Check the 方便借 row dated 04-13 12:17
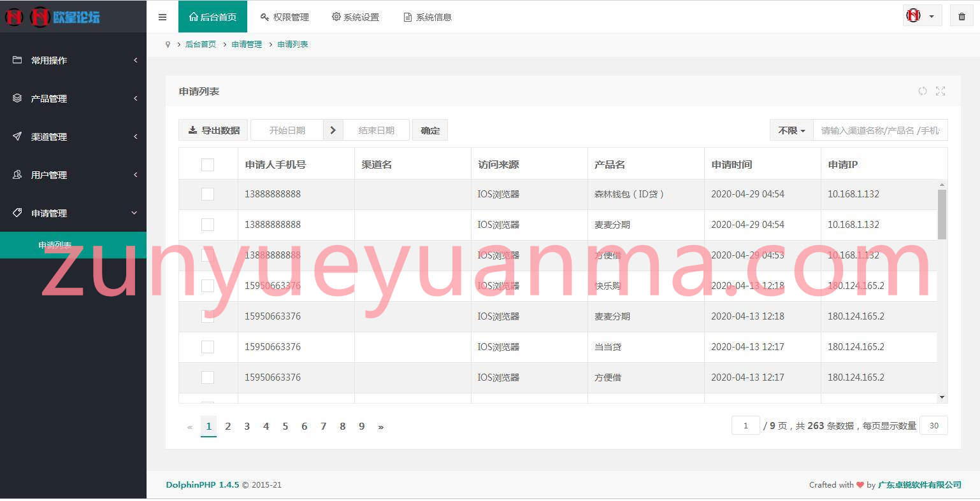The width and height of the screenshot is (980, 501). coord(208,378)
